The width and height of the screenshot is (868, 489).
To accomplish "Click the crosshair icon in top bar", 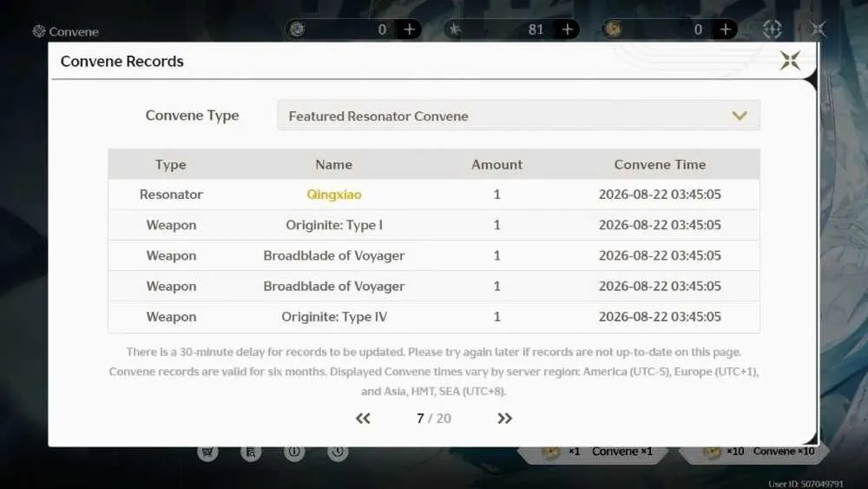I will click(x=773, y=29).
